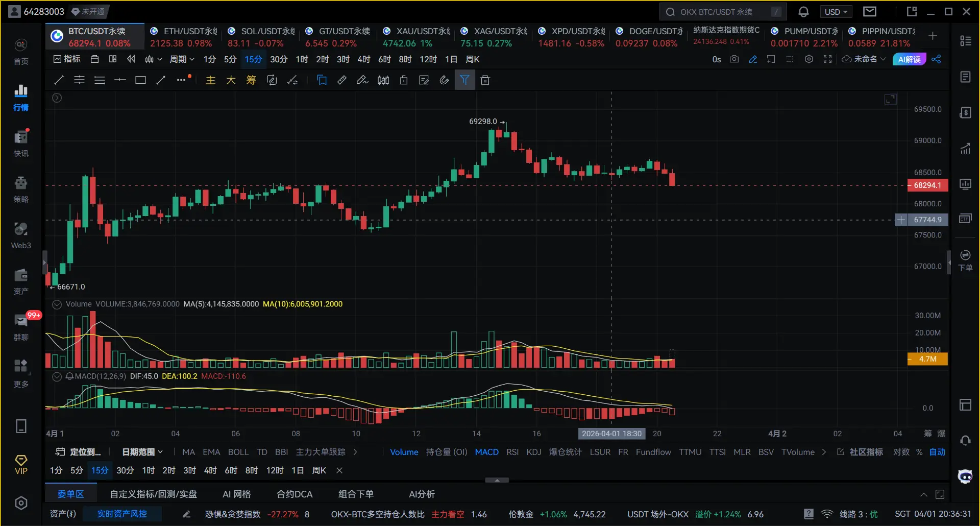Viewport: 980px width, 526px height.
Task: Toggle the MACD indicator
Action: (487, 452)
